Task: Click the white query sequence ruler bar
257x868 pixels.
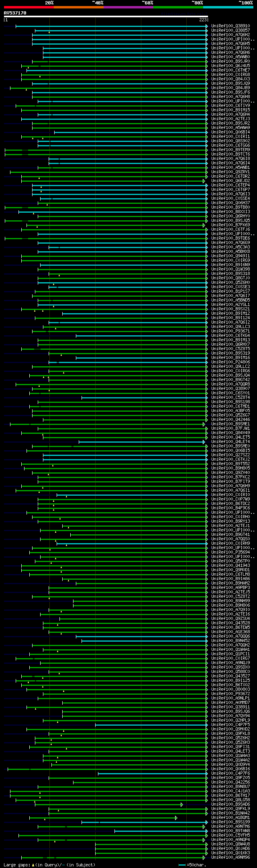Action: (106, 16)
